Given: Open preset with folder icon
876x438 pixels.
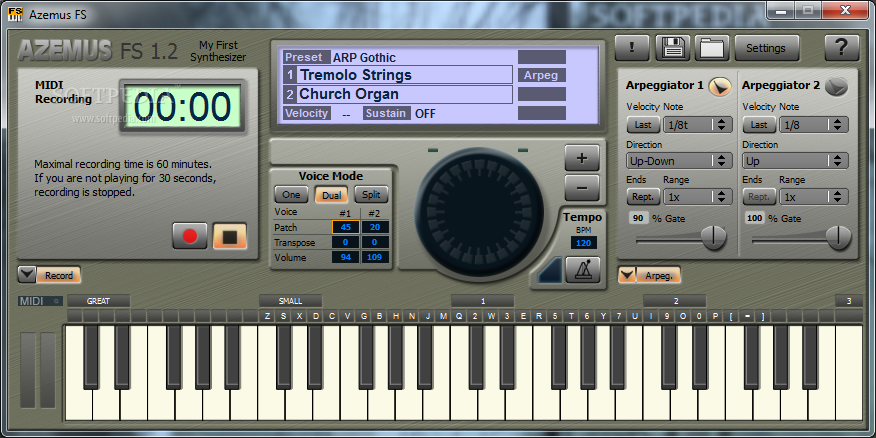Looking at the screenshot, I should [712, 48].
